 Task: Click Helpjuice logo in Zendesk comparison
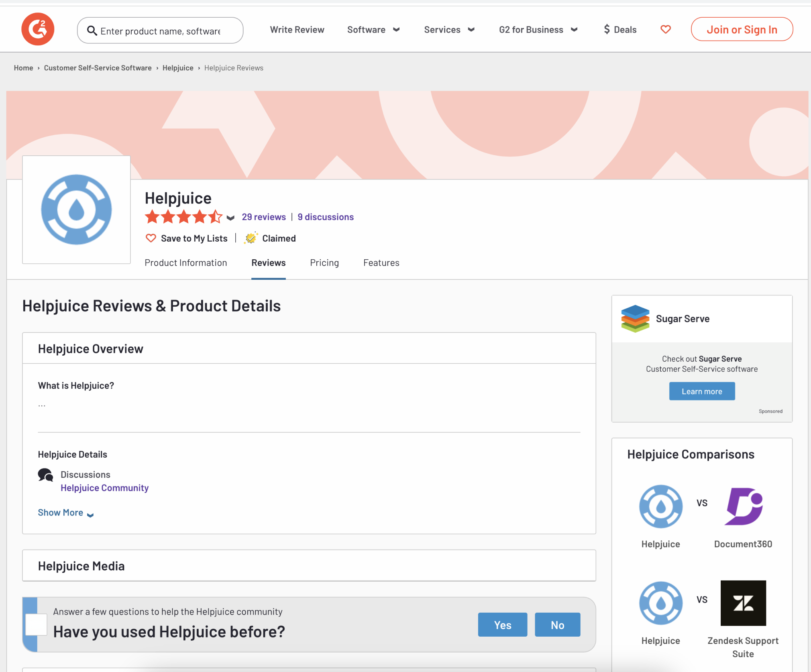[660, 603]
